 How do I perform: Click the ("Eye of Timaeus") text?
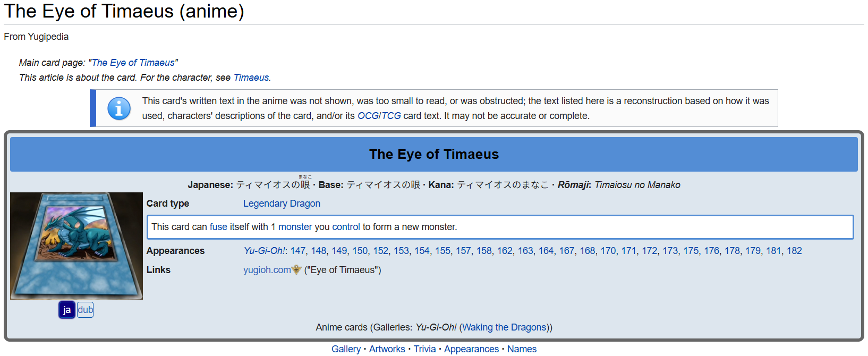click(343, 270)
